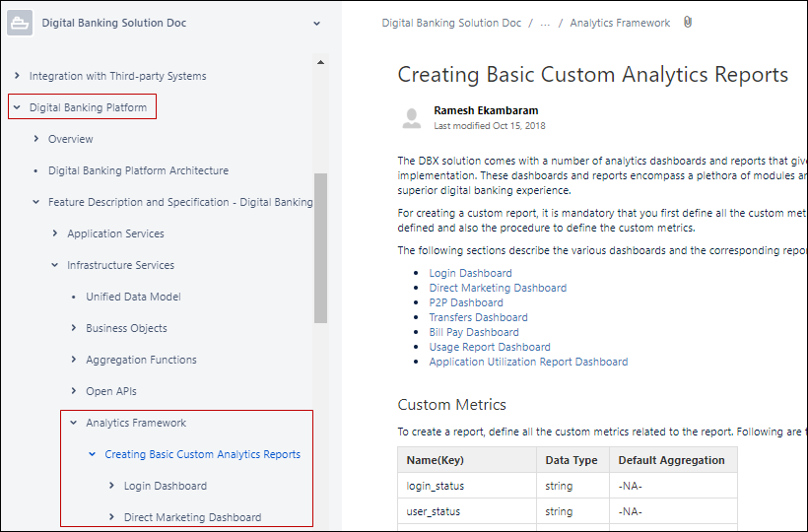Click user_status table cell
The height and width of the screenshot is (532, 808).
(x=467, y=511)
